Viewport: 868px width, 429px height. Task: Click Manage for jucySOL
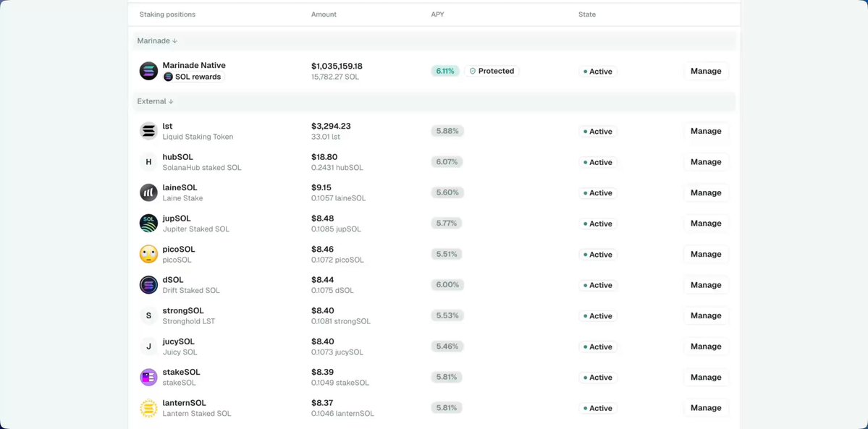click(706, 347)
